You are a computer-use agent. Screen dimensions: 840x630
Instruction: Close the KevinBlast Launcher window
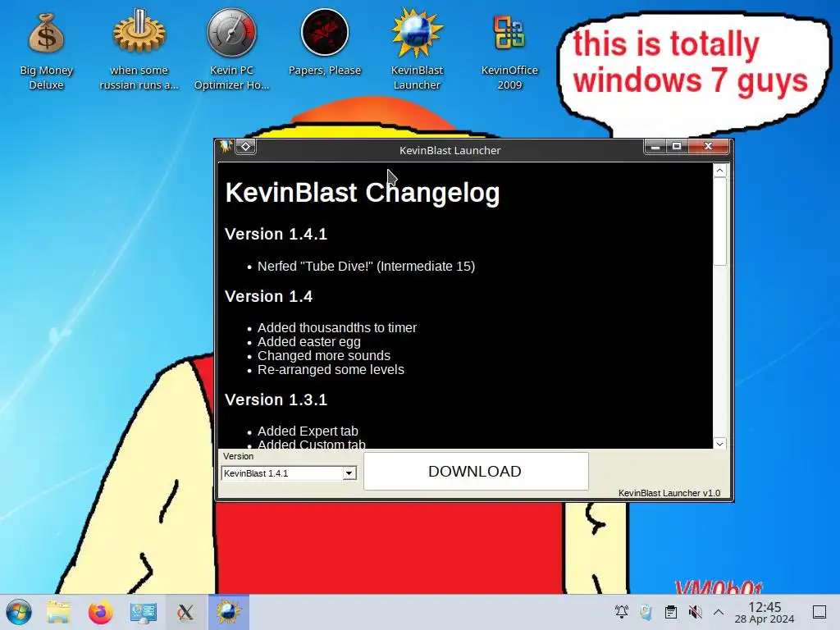(x=708, y=146)
